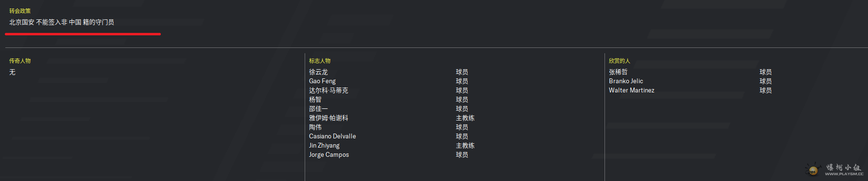Click the playgm.cc watermark logo

coord(834,169)
